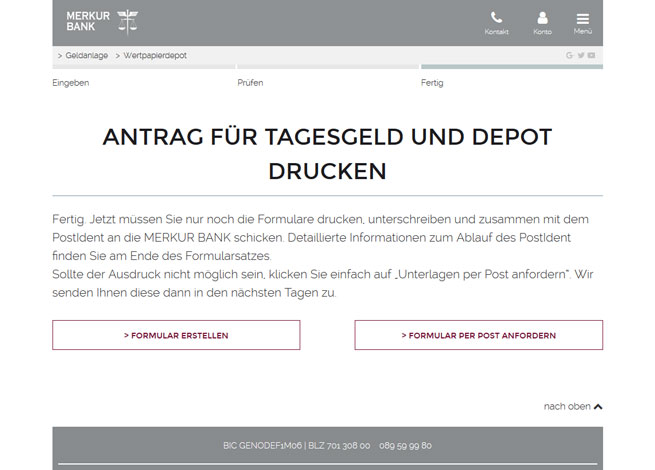The height and width of the screenshot is (470, 655).
Task: Select the Prüfen step
Action: 250,83
